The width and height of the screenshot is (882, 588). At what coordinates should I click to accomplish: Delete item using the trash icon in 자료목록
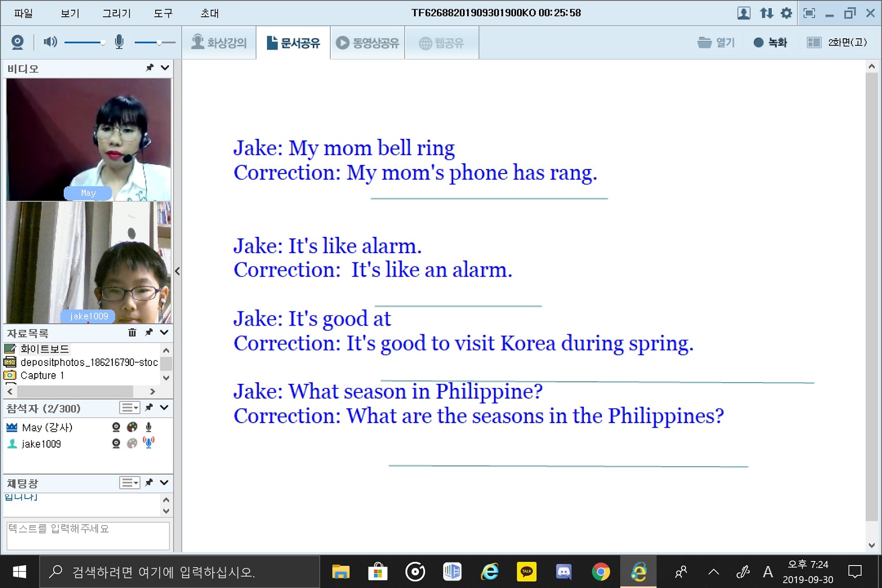(132, 333)
